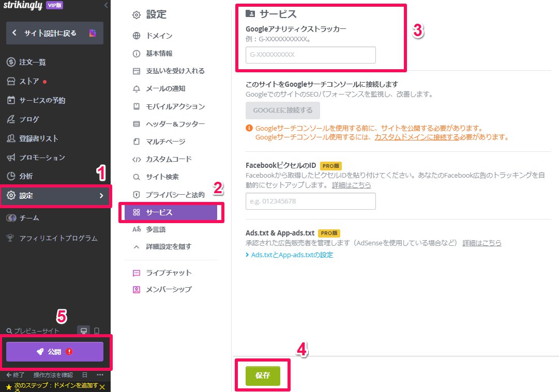Image resolution: width=559 pixels, height=392 pixels.
Task: Click the people icon for 登録者リスト
Action: 11,138
